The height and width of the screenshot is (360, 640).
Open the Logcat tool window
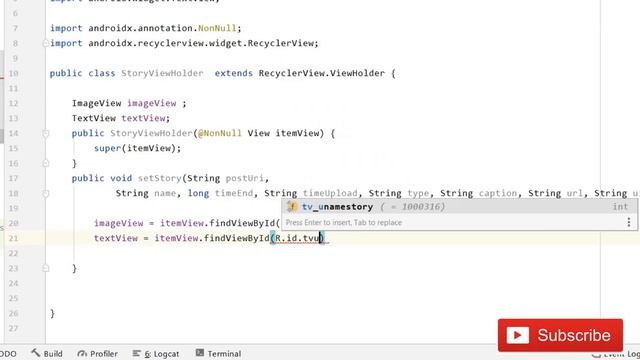(x=156, y=353)
